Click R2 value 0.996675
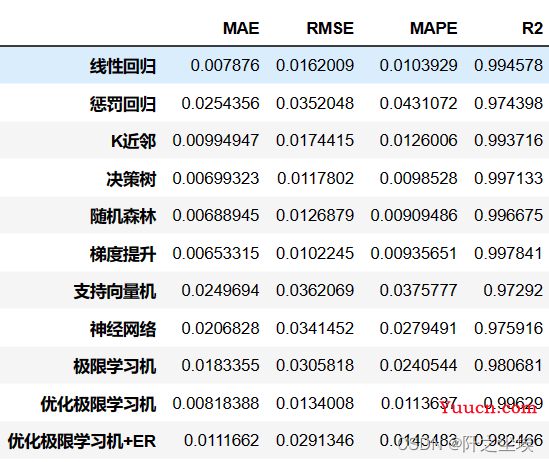Screen dimensions: 549x462 pos(508,215)
